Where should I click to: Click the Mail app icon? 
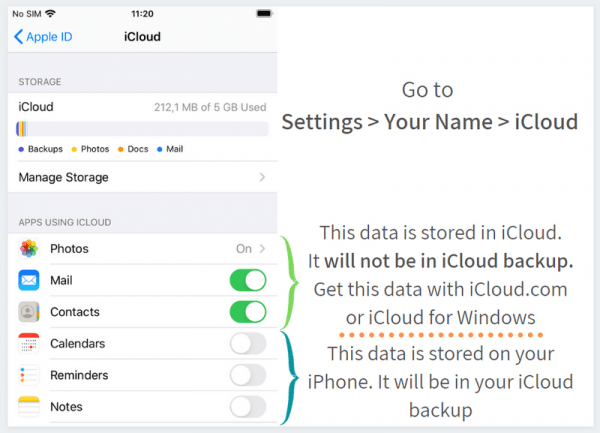pos(29,280)
